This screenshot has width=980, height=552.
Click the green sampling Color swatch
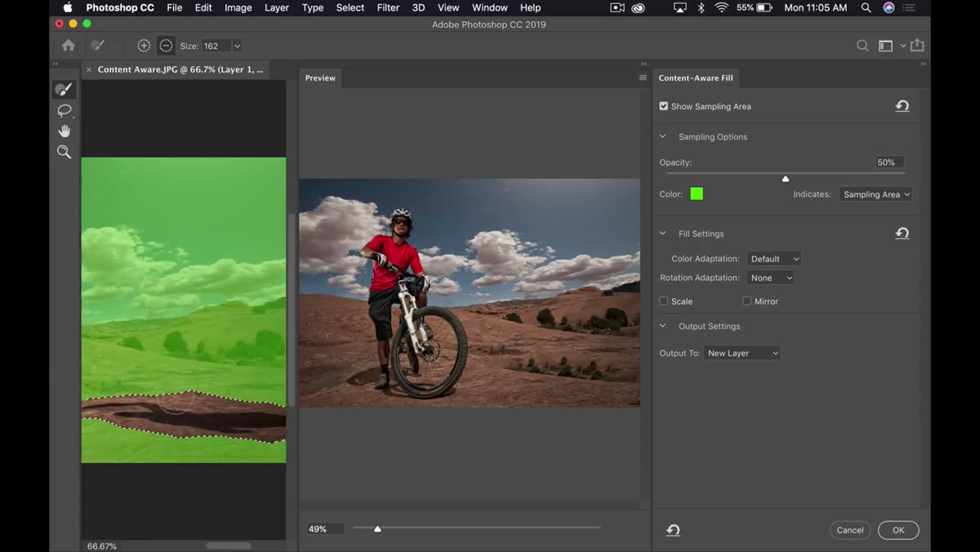(x=697, y=194)
